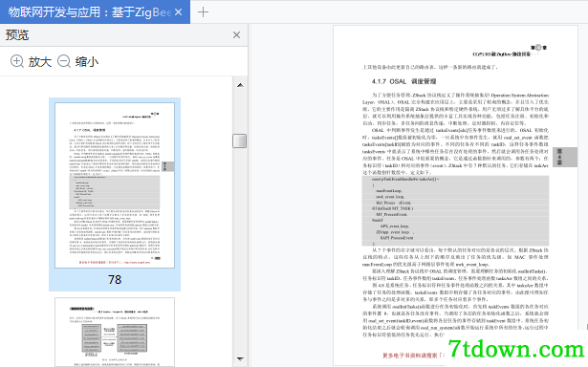The image size is (588, 367).
Task: Click the thumbnail scrollbar up arrow
Action: (240, 85)
